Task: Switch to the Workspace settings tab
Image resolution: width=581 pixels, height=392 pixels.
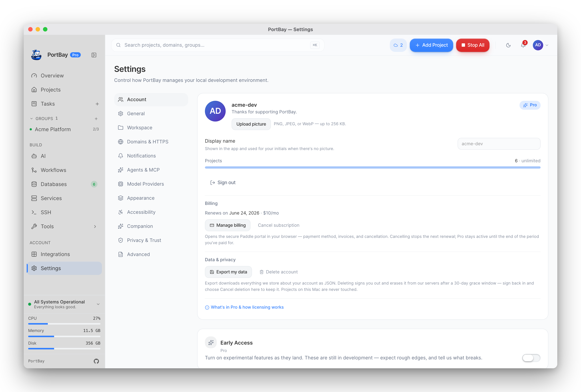Action: (x=151, y=128)
